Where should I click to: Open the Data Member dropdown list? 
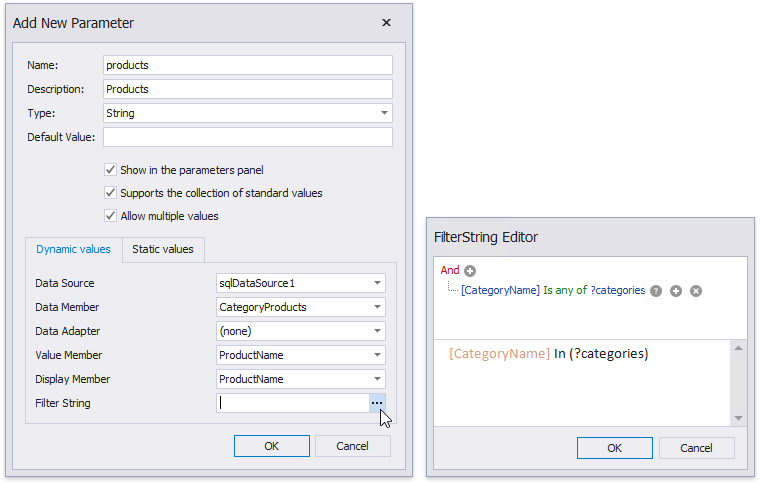click(x=376, y=307)
